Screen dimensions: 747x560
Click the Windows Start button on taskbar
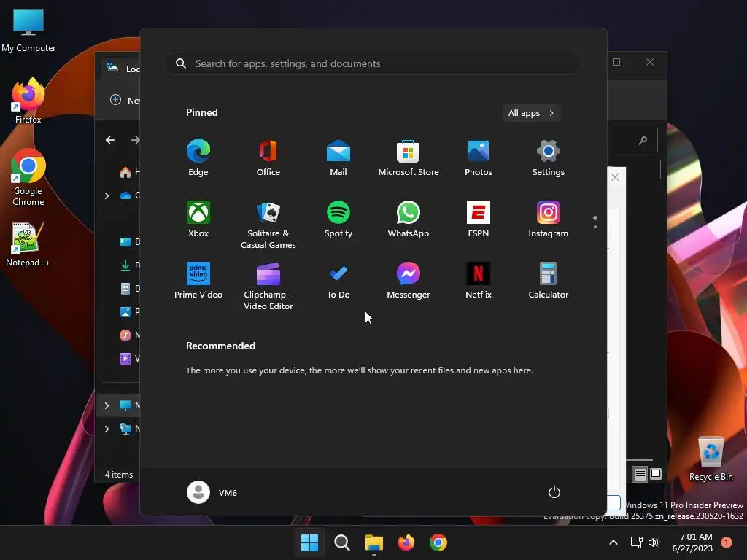[x=309, y=542]
